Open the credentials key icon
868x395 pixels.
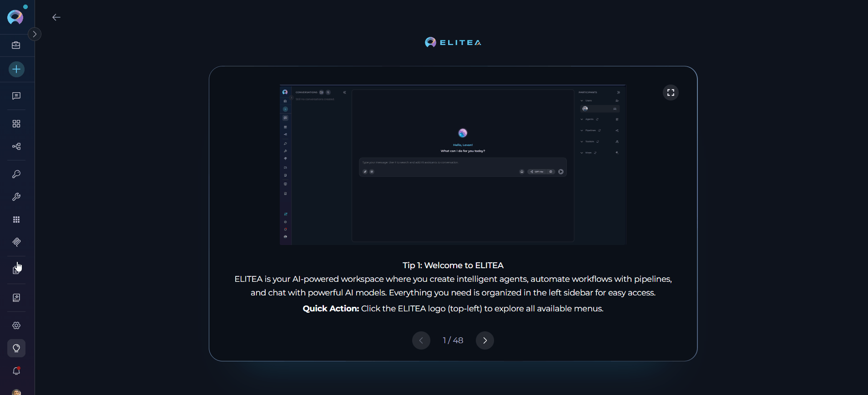(16, 174)
